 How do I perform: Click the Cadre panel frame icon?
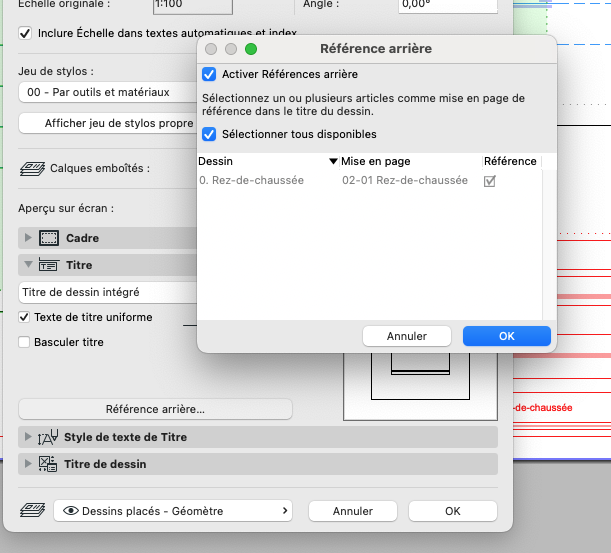(49, 238)
